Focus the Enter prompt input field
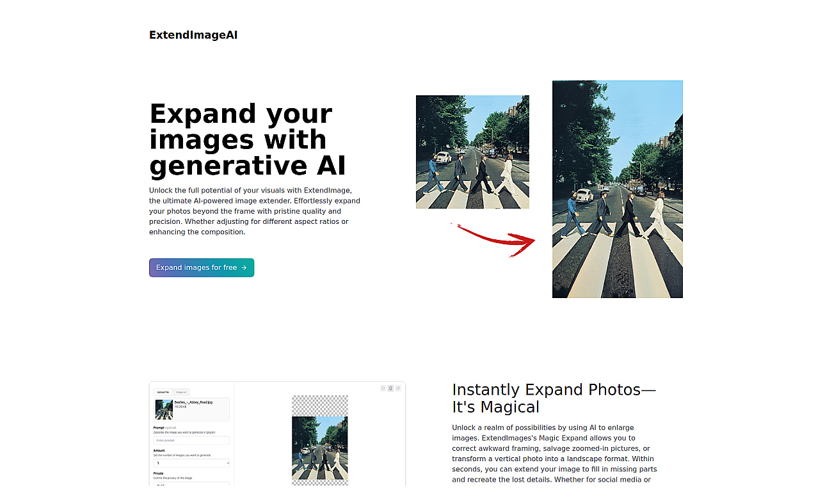 [191, 440]
